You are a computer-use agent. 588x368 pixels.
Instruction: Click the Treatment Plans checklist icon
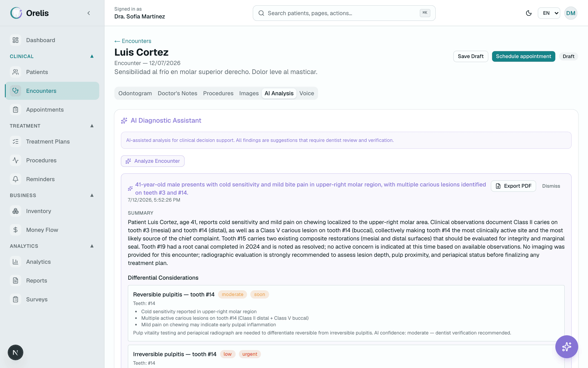pos(16,141)
